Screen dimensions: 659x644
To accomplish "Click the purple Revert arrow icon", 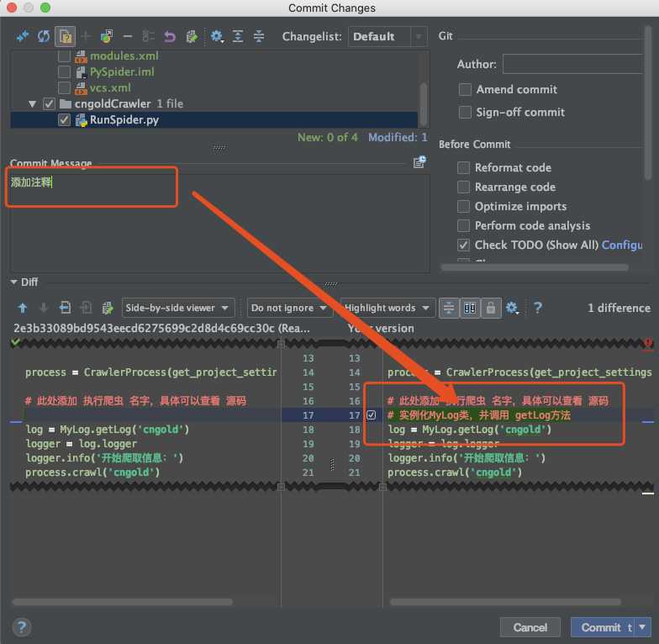I will (x=170, y=37).
